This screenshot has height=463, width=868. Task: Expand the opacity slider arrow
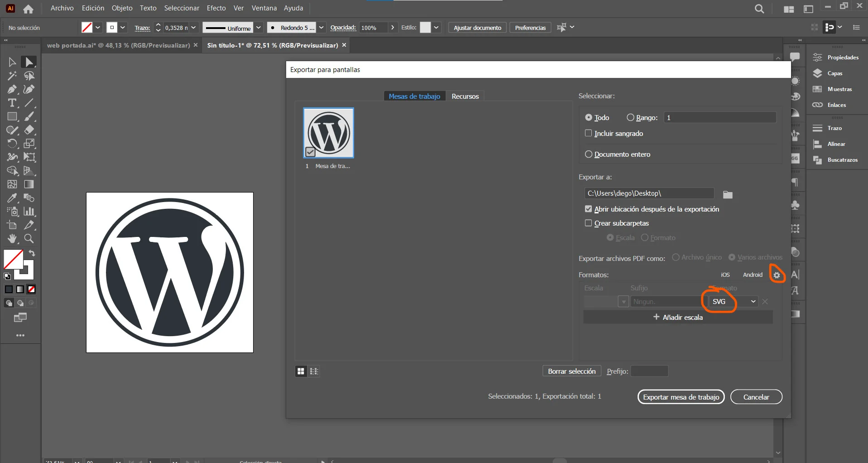point(393,28)
